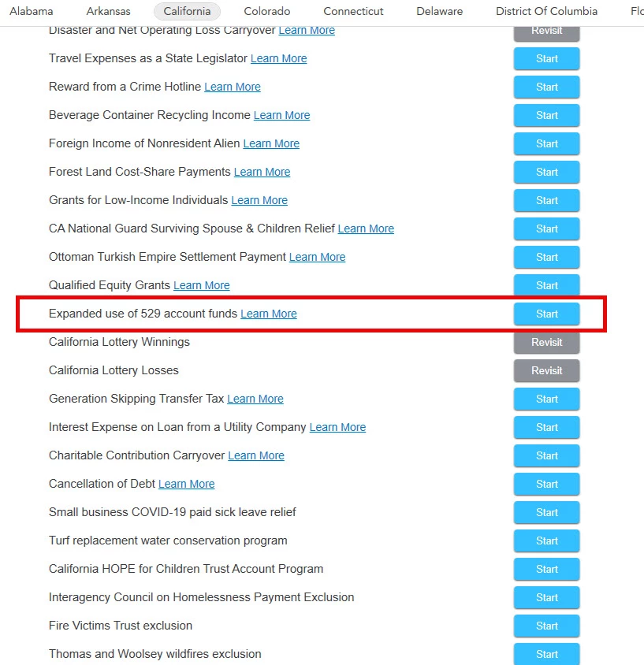Start Grants for Low-Income Individuals
This screenshot has width=644, height=665.
coord(546,201)
